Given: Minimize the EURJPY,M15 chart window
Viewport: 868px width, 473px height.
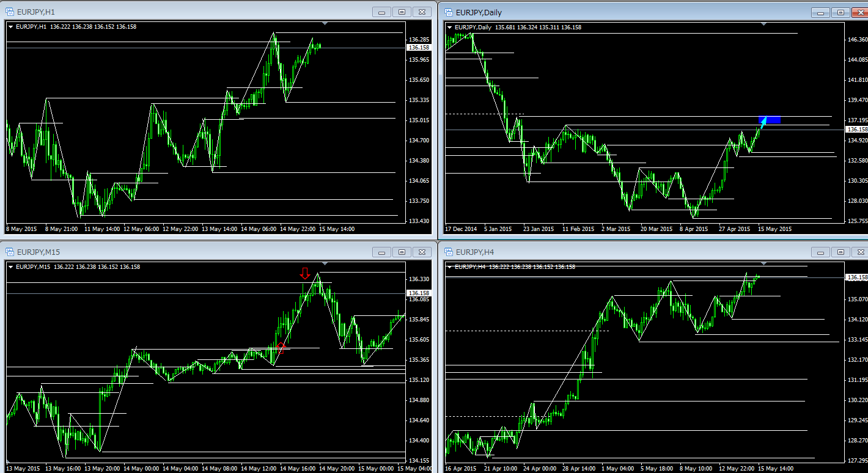Looking at the screenshot, I should tap(382, 252).
